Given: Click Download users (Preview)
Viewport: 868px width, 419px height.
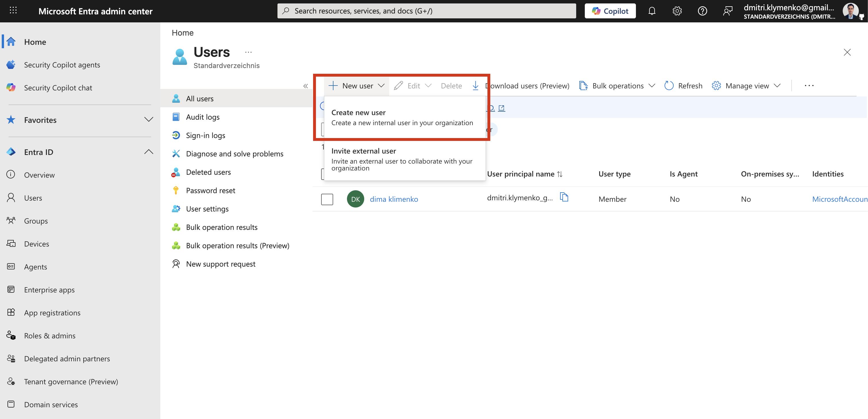Looking at the screenshot, I should [520, 86].
